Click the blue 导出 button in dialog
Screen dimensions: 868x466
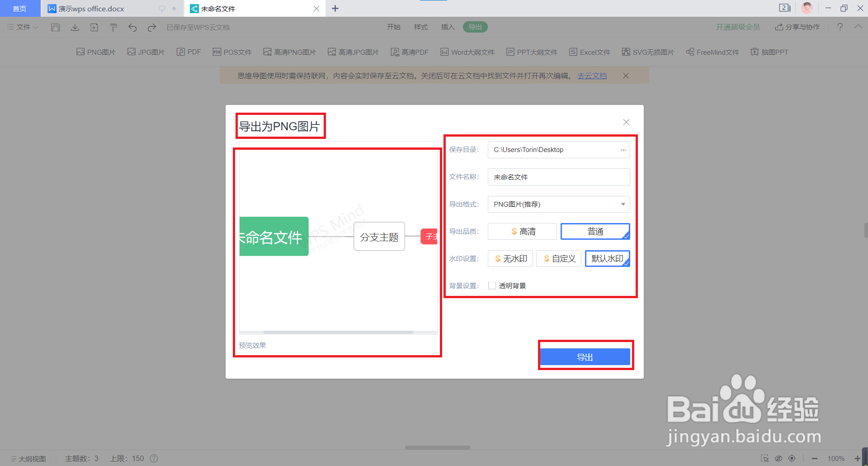(x=585, y=357)
